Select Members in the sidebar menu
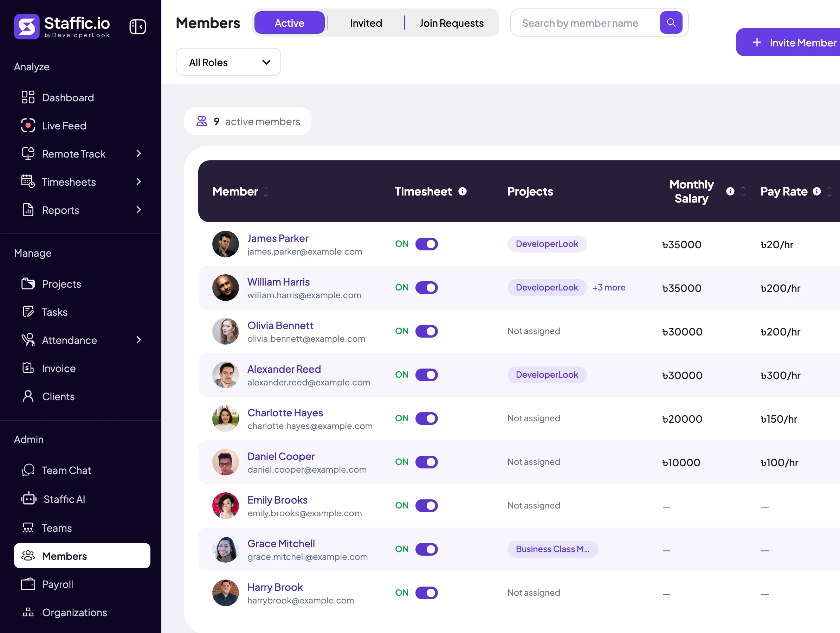 pyautogui.click(x=82, y=556)
